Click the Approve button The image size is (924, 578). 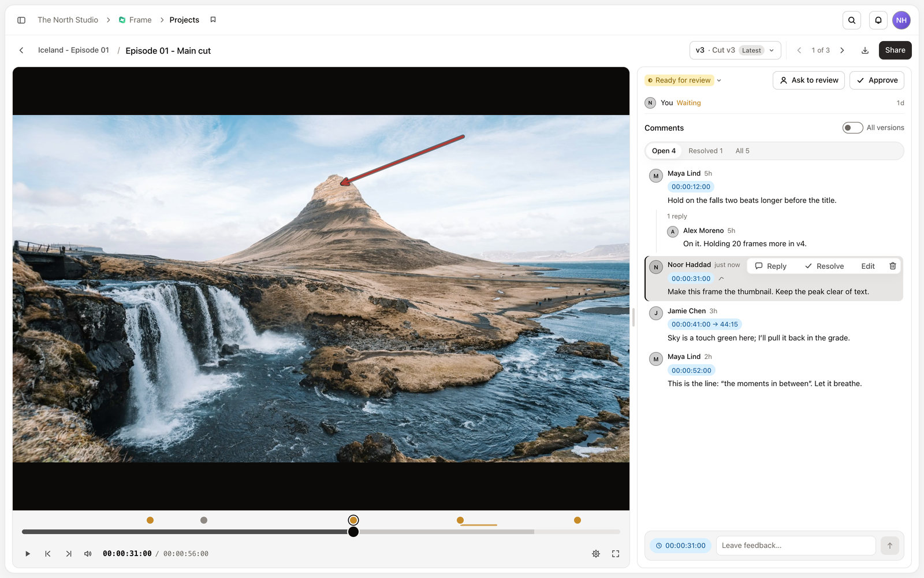coord(877,80)
